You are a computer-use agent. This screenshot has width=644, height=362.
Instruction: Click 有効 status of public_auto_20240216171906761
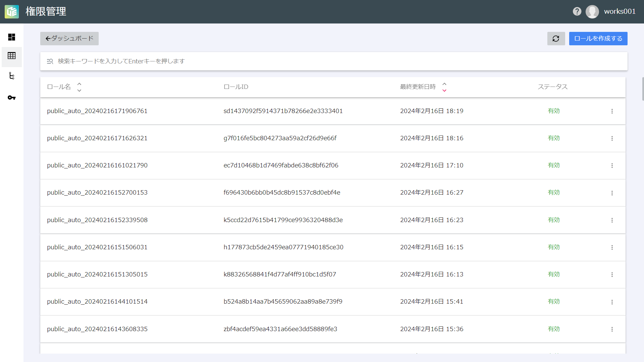click(x=554, y=111)
